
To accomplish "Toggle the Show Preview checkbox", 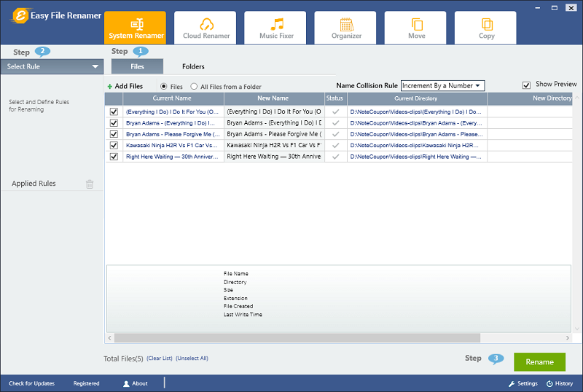I will [x=526, y=85].
